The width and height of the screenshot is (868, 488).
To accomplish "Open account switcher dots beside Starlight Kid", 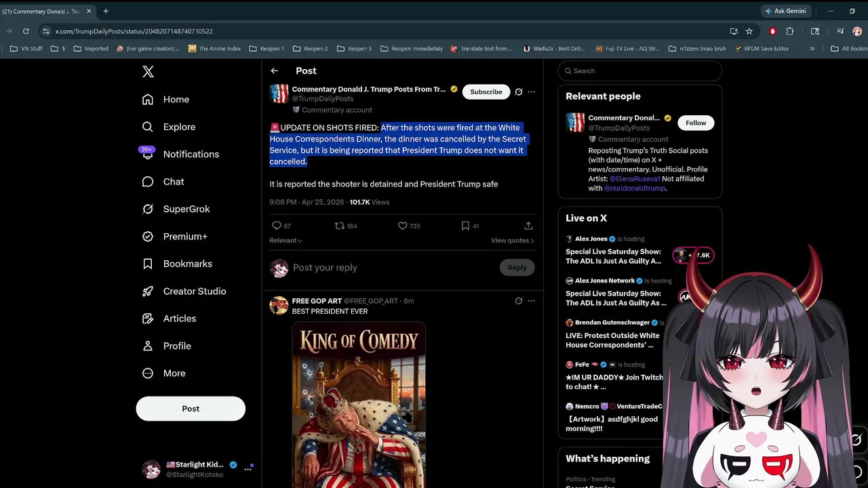I will click(x=248, y=468).
